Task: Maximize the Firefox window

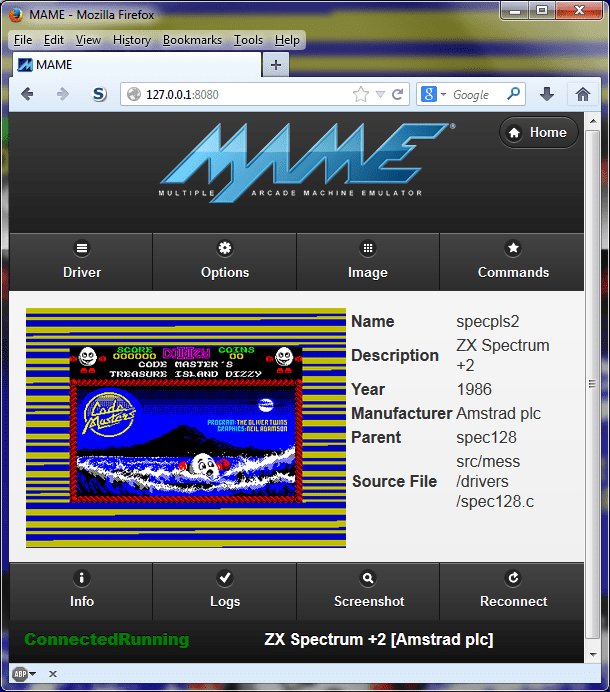Action: pyautogui.click(x=542, y=11)
